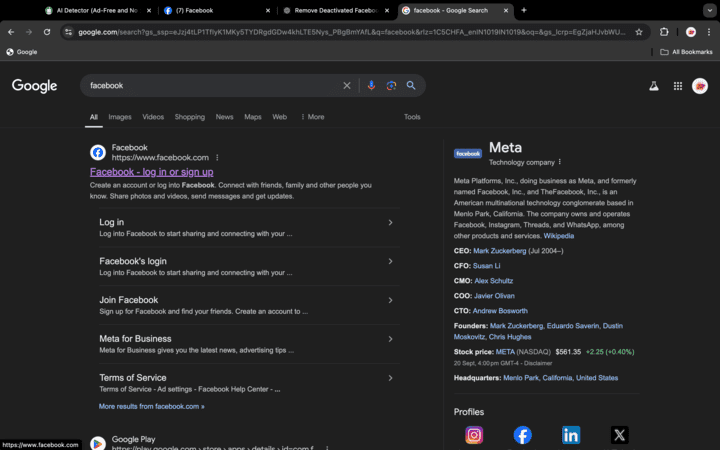The image size is (720, 450).
Task: Click the search input containing facebook
Action: [211, 86]
